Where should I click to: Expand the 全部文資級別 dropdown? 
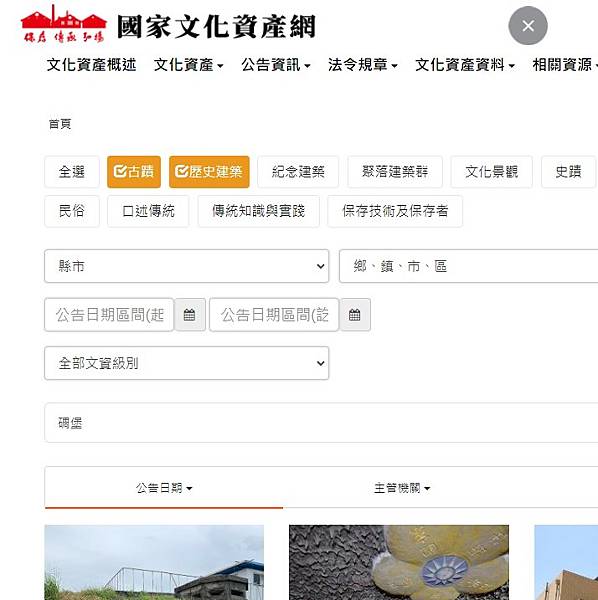tap(187, 363)
